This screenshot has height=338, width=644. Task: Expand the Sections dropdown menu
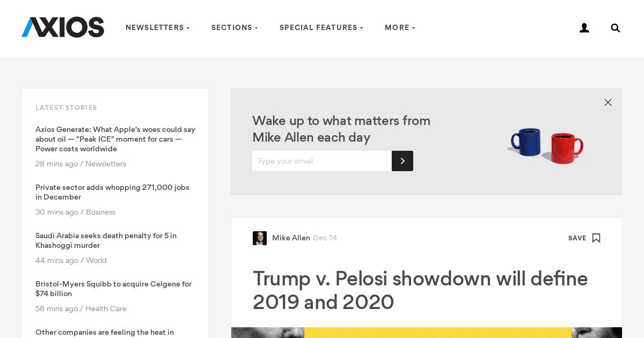pos(235,28)
